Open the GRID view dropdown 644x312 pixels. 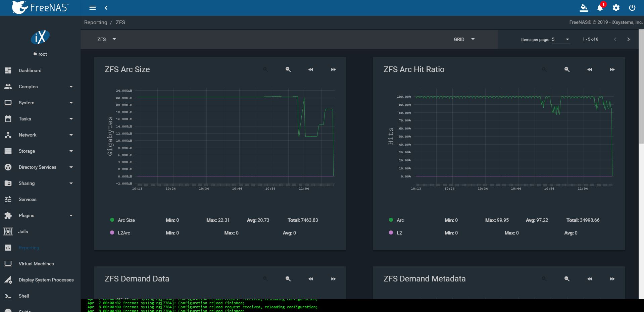click(x=464, y=39)
